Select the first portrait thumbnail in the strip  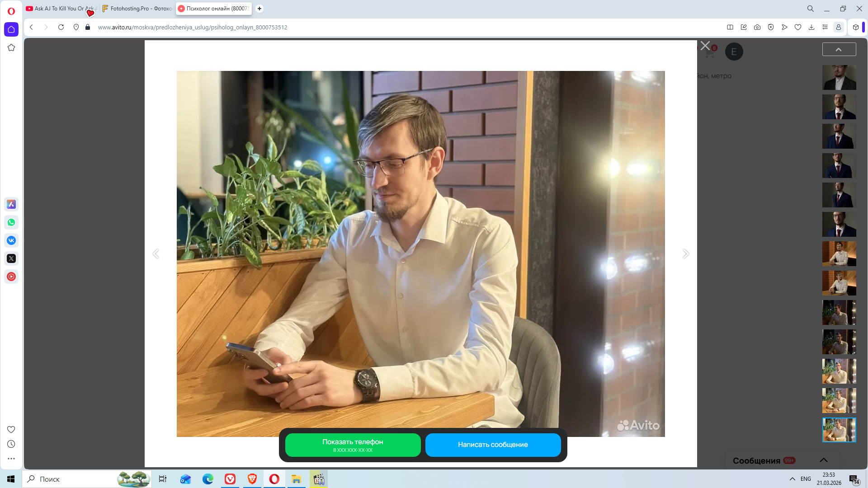pos(839,77)
